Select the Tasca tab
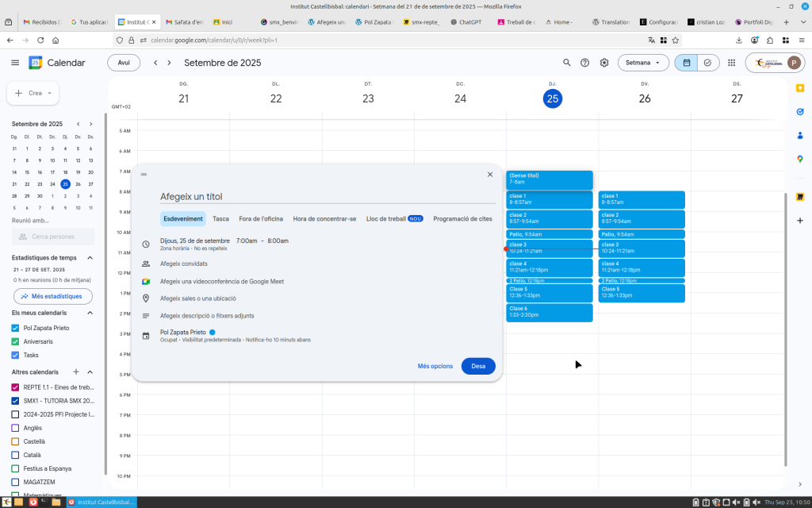 221,218
